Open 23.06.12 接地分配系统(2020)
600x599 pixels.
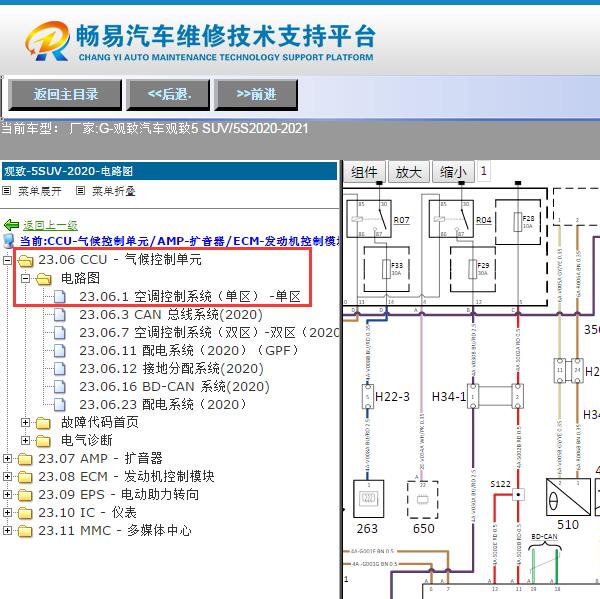point(171,369)
